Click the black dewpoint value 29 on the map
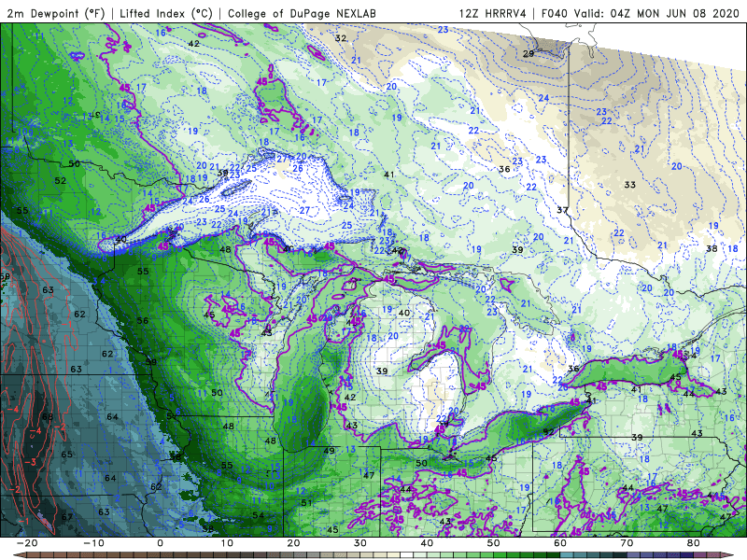The height and width of the screenshot is (560, 747). click(x=529, y=54)
